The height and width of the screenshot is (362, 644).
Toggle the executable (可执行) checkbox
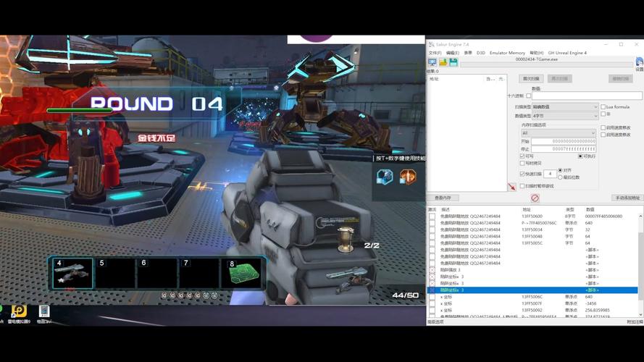point(580,156)
